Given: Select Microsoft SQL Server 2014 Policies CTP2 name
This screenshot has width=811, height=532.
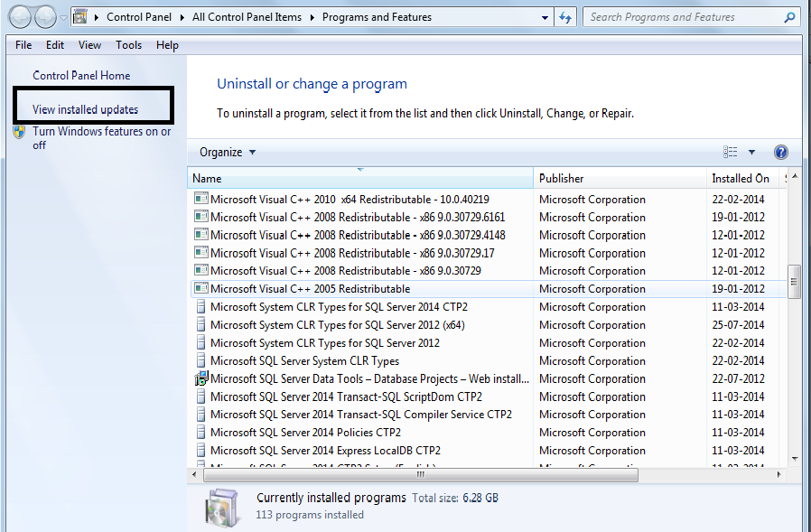Looking at the screenshot, I should [305, 432].
